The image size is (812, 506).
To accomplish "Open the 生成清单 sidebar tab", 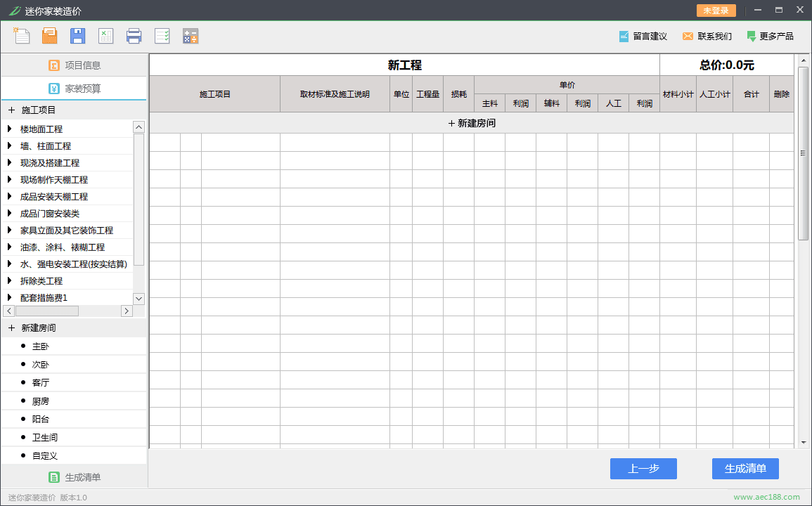I will 75,477.
